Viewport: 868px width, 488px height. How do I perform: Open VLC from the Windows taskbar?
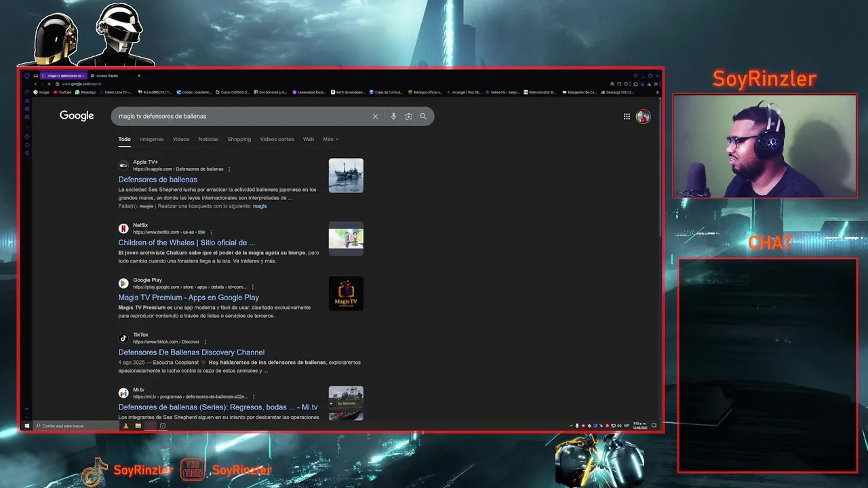click(x=125, y=426)
